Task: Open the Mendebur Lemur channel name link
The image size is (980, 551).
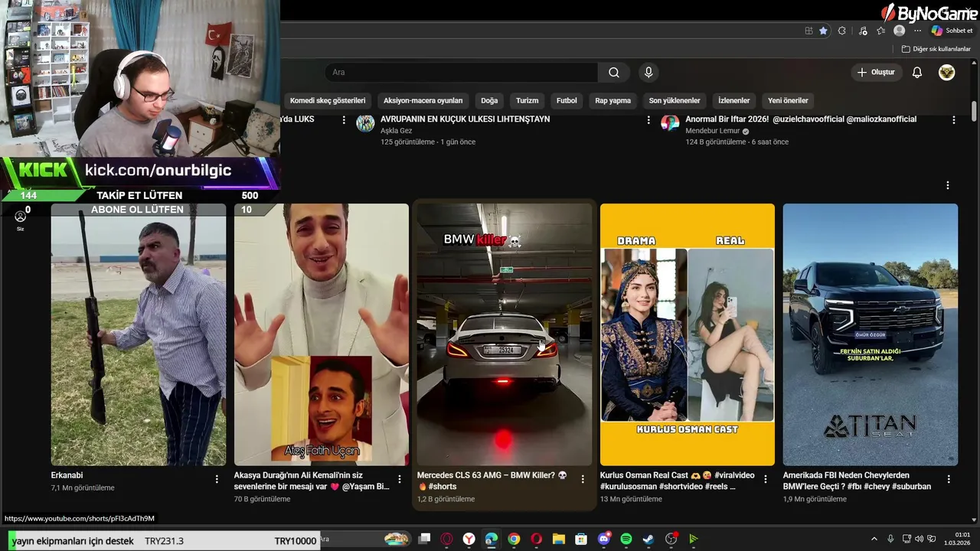Action: point(713,131)
